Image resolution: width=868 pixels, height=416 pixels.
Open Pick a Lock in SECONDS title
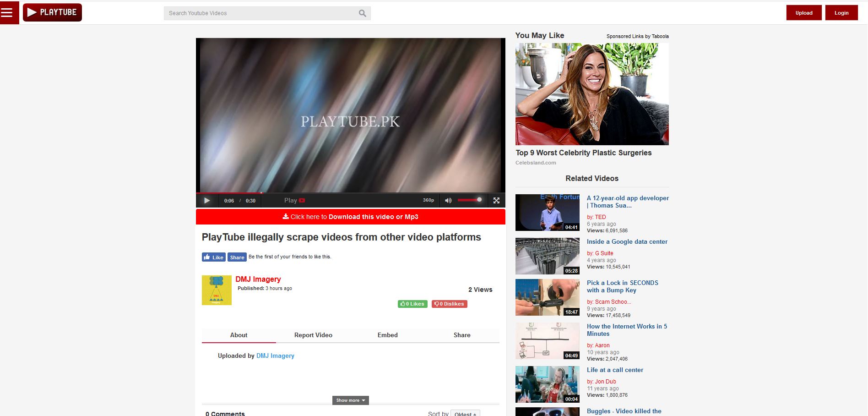tap(623, 286)
